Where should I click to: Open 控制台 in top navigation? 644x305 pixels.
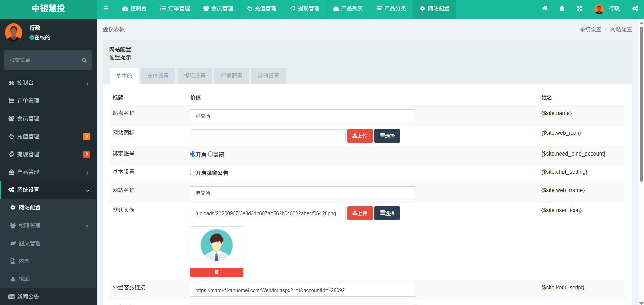pos(134,9)
